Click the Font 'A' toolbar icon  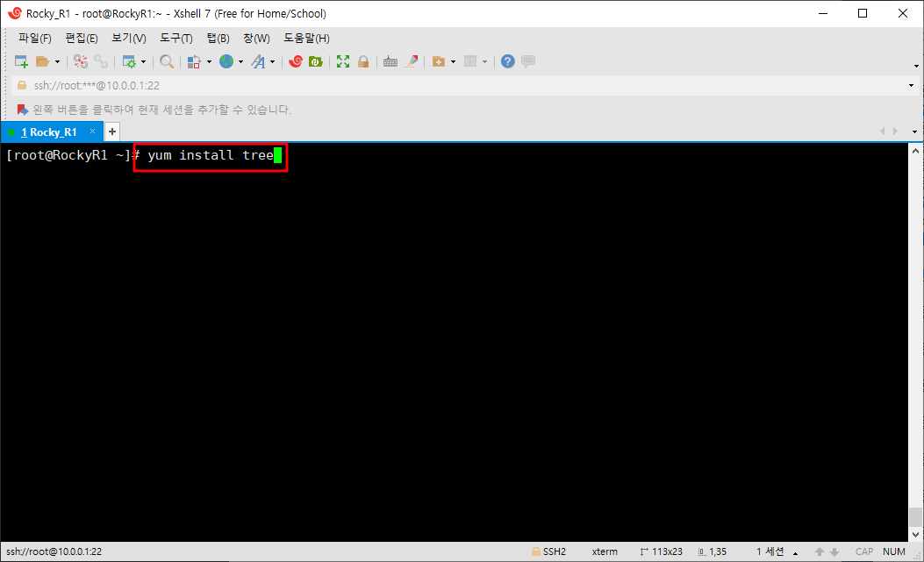tap(258, 61)
